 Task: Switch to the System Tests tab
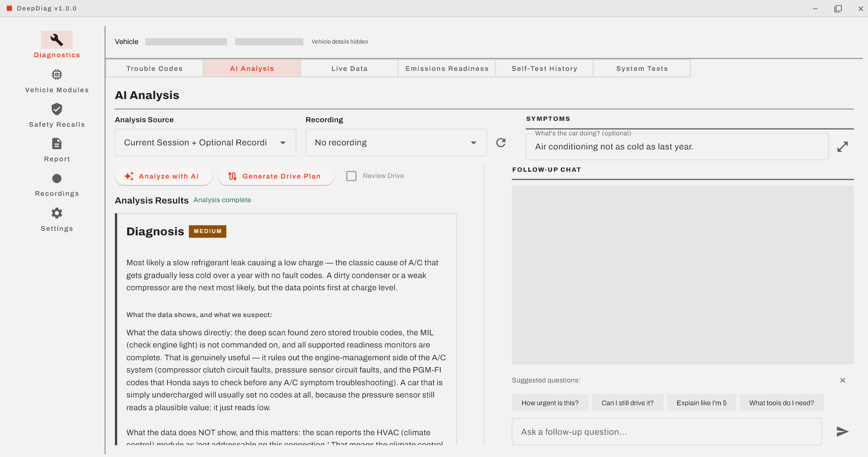pos(642,69)
